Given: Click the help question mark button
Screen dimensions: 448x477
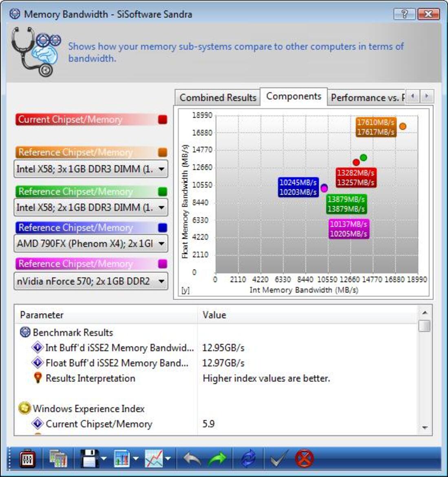Looking at the screenshot, I should point(404,14).
